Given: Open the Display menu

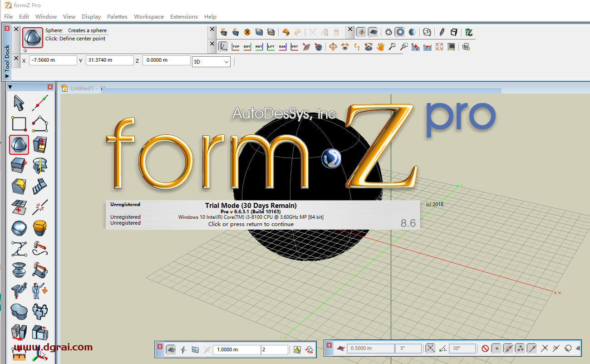Looking at the screenshot, I should coord(91,16).
